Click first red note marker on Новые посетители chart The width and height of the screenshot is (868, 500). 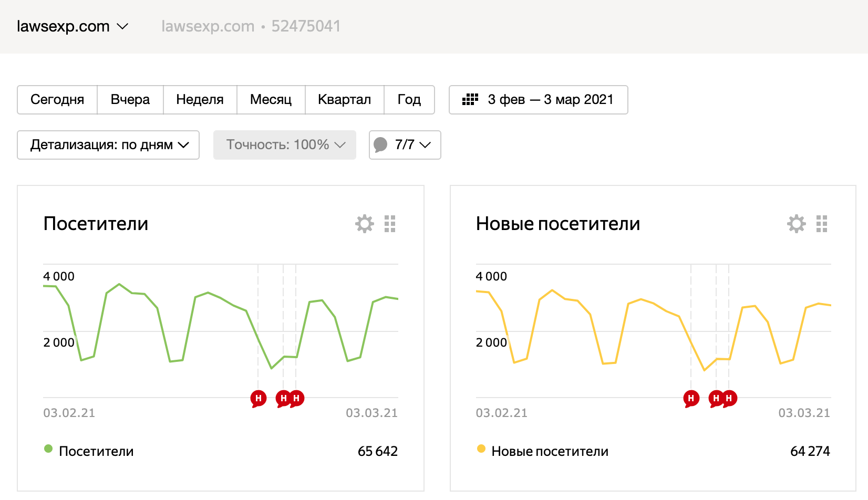[x=691, y=399]
